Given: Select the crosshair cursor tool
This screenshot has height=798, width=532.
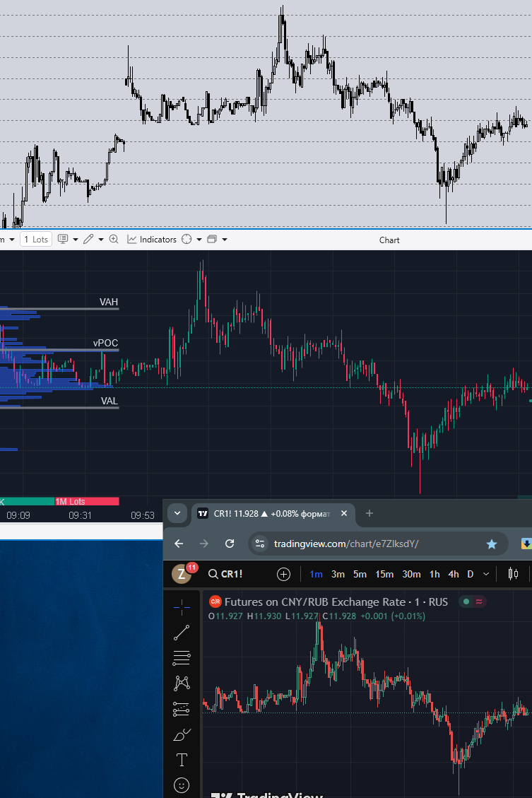Looking at the screenshot, I should 182,606.
